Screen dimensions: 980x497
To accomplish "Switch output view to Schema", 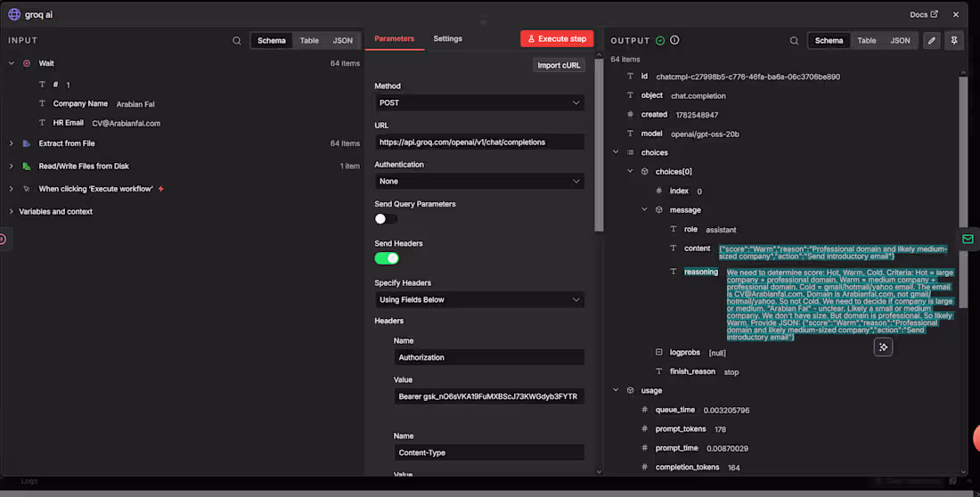I will pos(829,41).
